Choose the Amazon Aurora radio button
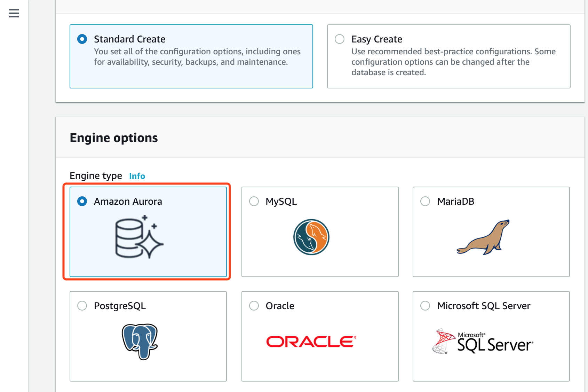 pyautogui.click(x=82, y=201)
